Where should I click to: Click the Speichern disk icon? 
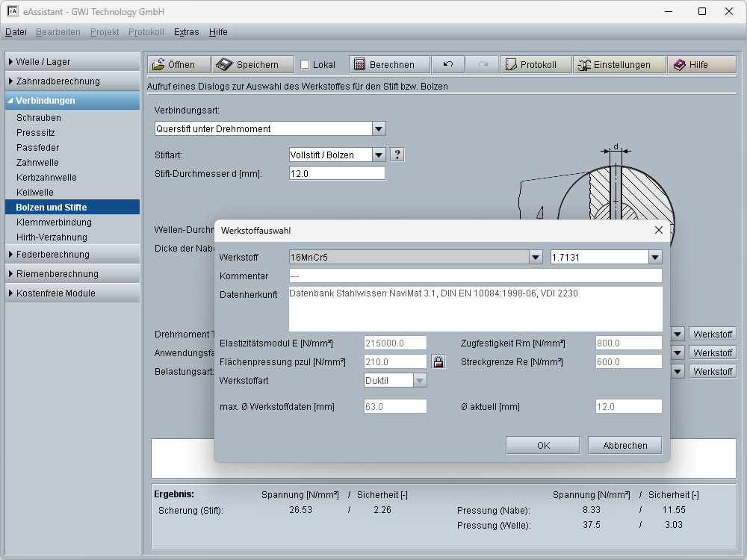point(224,65)
